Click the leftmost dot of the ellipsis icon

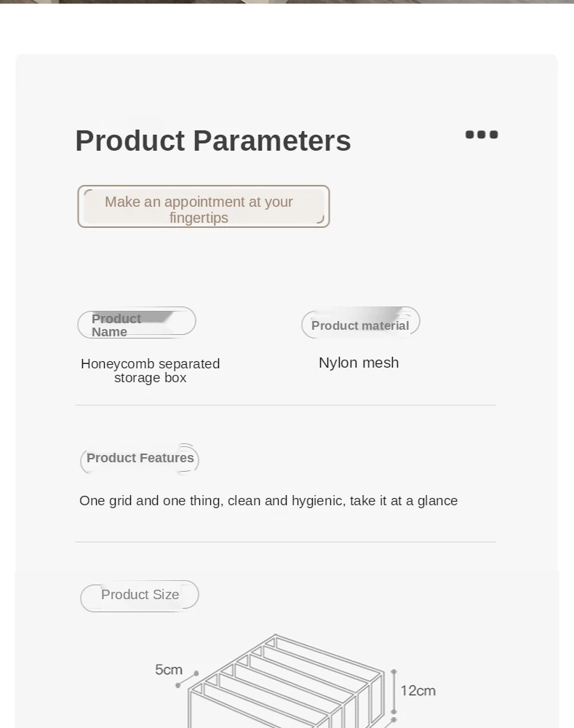[469, 135]
